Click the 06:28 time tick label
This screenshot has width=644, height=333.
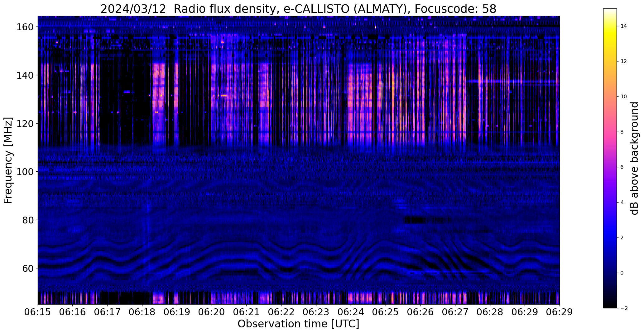[x=490, y=312]
